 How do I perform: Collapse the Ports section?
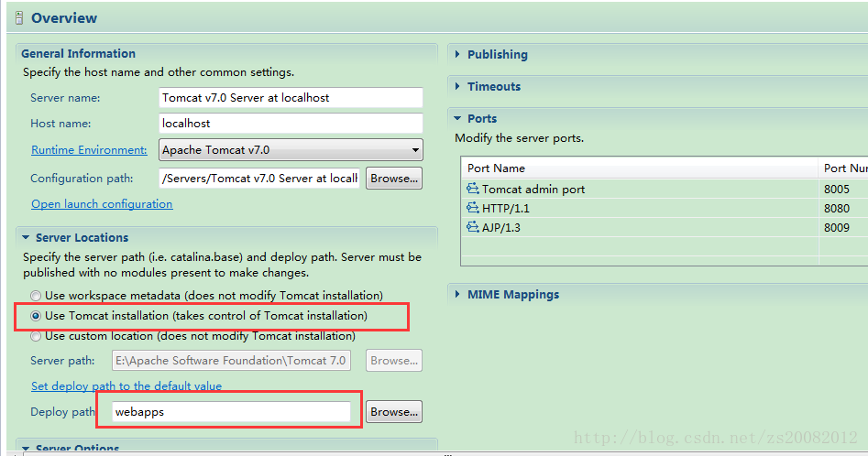[x=457, y=118]
